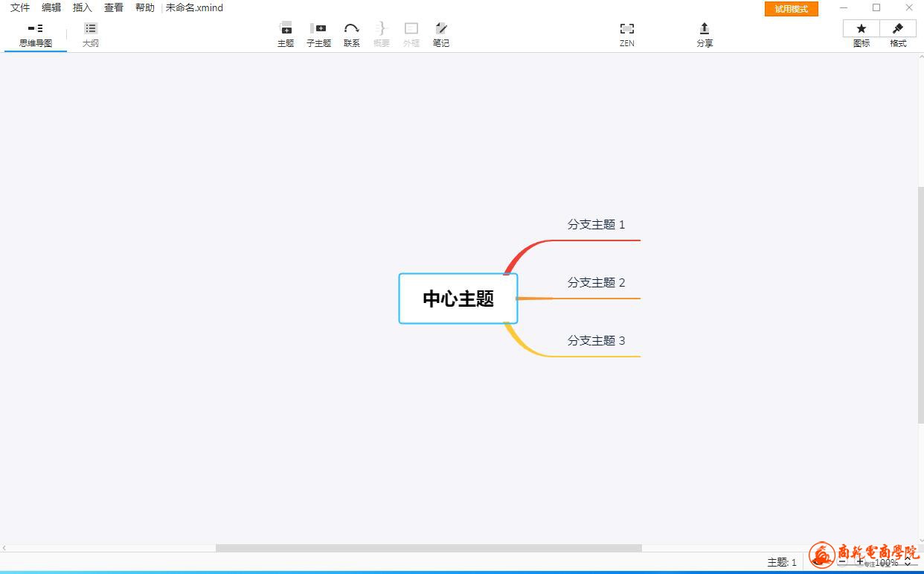Select the 中心主题 central topic node

tap(458, 299)
